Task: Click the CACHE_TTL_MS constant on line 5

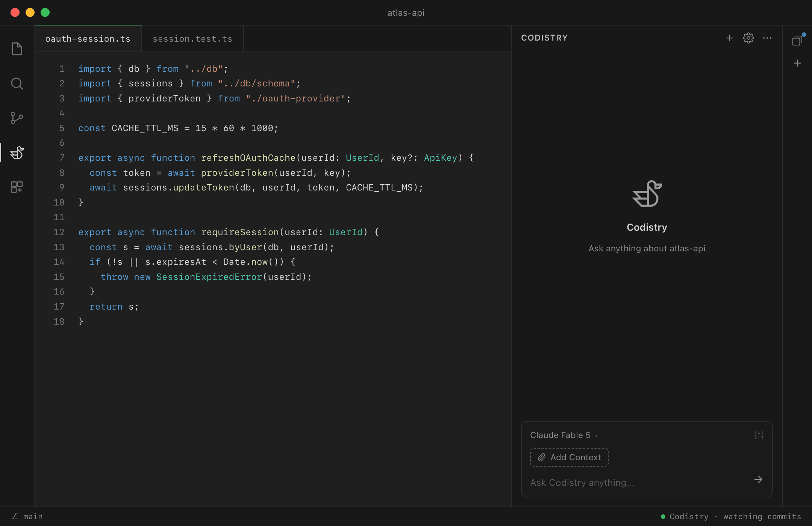Action: point(145,128)
